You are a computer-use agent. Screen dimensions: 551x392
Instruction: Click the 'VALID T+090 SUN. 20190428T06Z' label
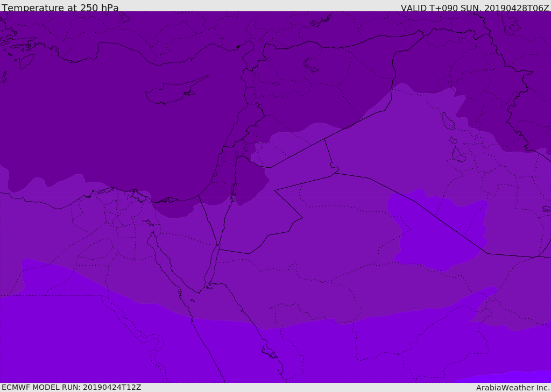point(475,8)
